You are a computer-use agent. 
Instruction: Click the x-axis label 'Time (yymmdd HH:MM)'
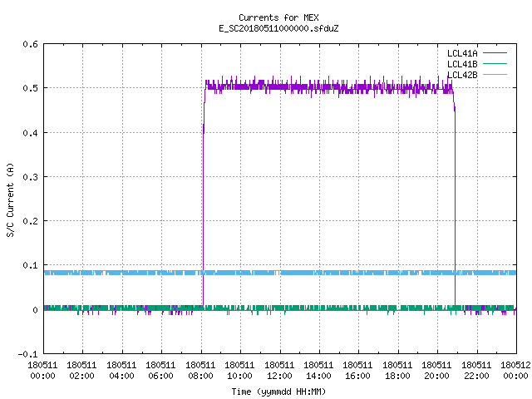(278, 392)
